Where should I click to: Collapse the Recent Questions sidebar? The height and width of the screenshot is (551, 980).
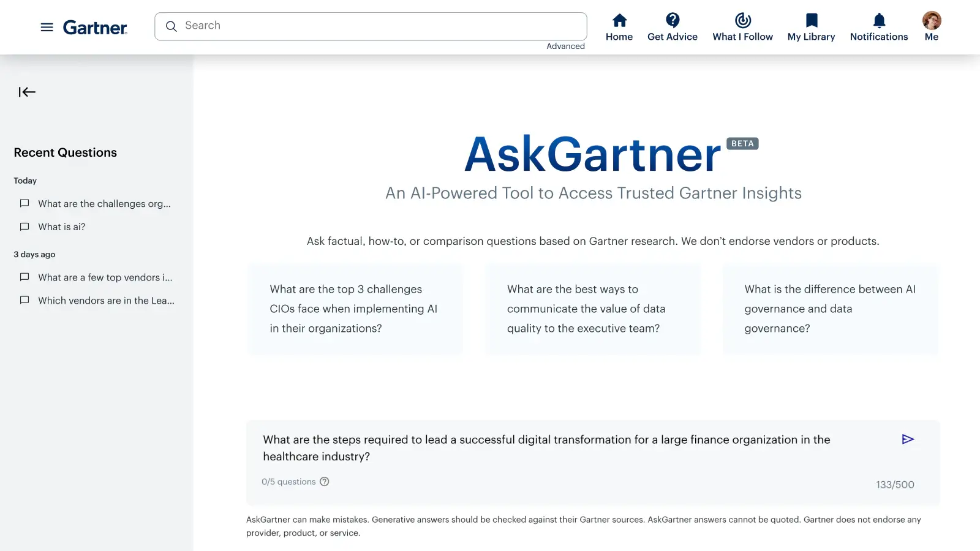[x=26, y=92]
